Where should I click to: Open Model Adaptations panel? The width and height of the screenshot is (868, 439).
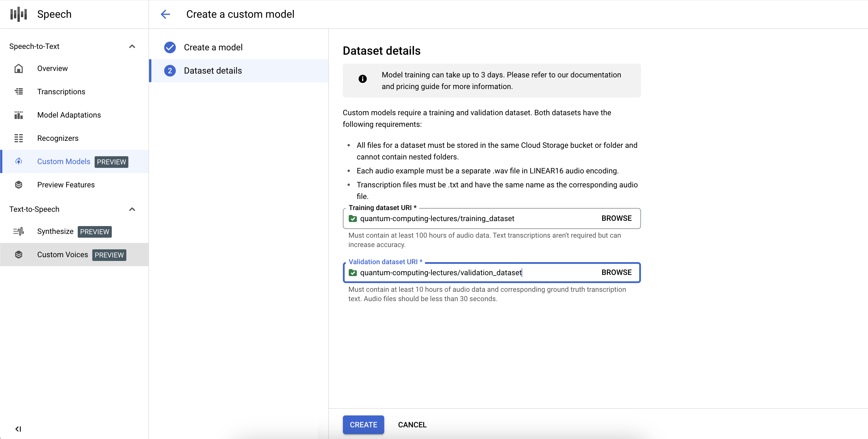pos(69,115)
